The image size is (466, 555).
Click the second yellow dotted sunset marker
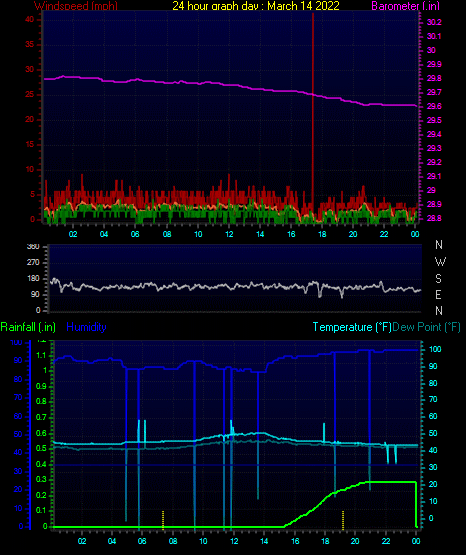[x=343, y=520]
